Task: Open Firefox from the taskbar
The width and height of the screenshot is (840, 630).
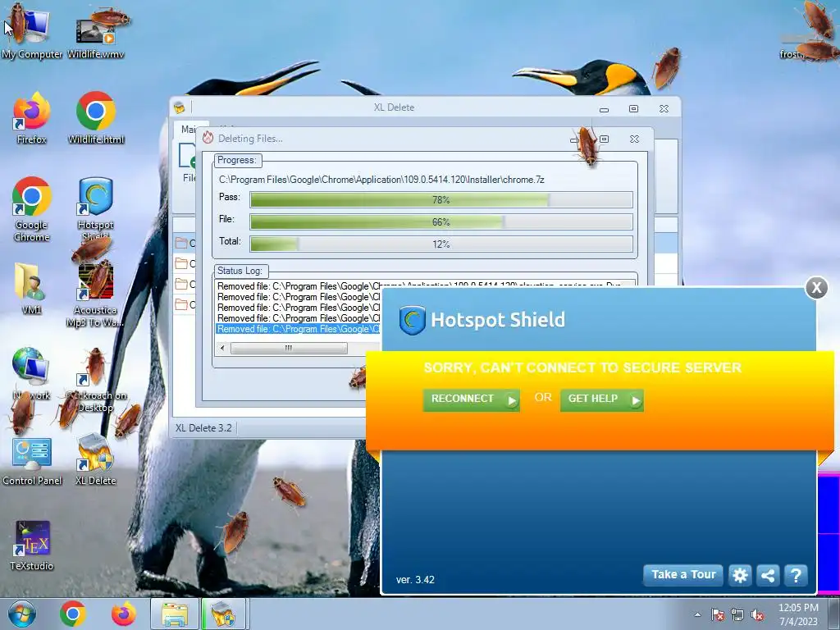Action: (124, 614)
